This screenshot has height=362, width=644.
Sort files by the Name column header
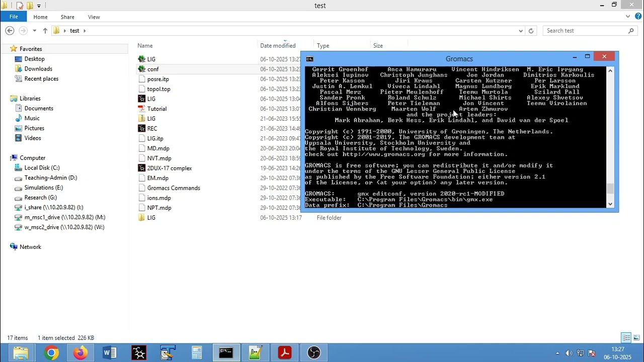145,46
